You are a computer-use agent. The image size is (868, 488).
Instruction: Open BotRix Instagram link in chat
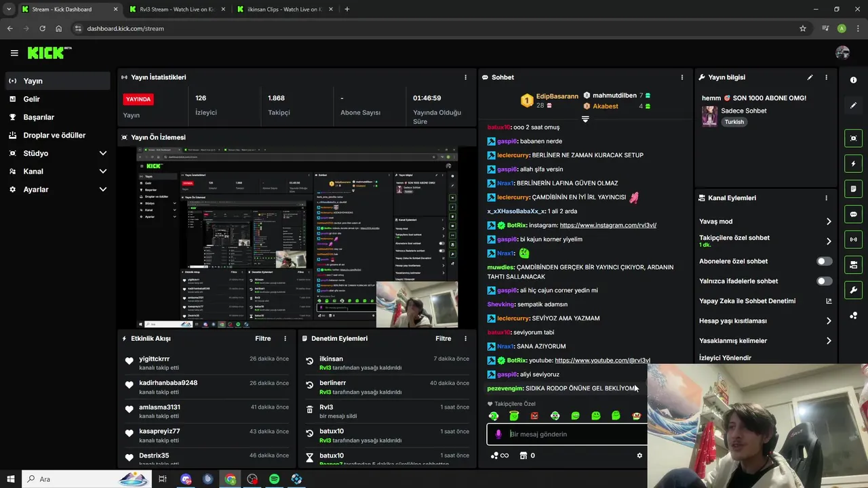coord(608,225)
